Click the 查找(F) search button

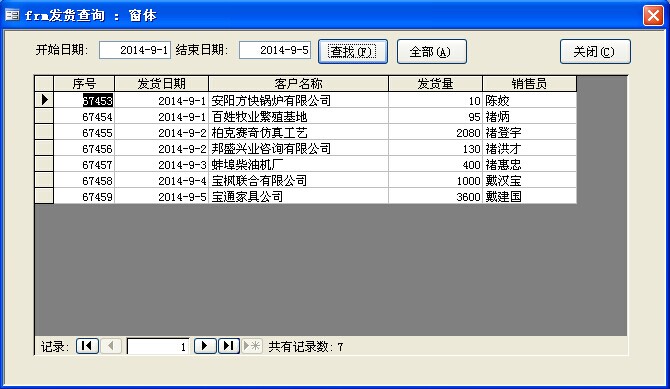coord(353,52)
